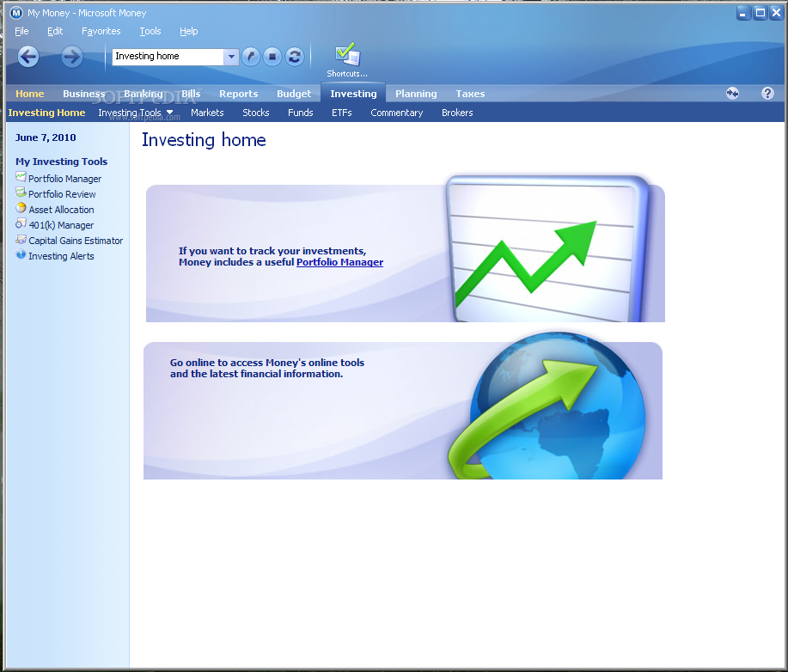
Task: Click the Capital Gains Estimator icon
Action: pyautogui.click(x=21, y=239)
